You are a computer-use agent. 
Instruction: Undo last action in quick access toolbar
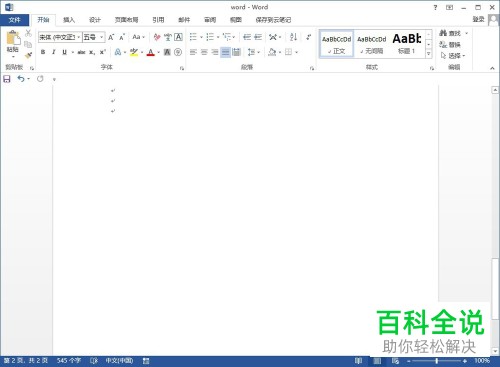tap(21, 79)
